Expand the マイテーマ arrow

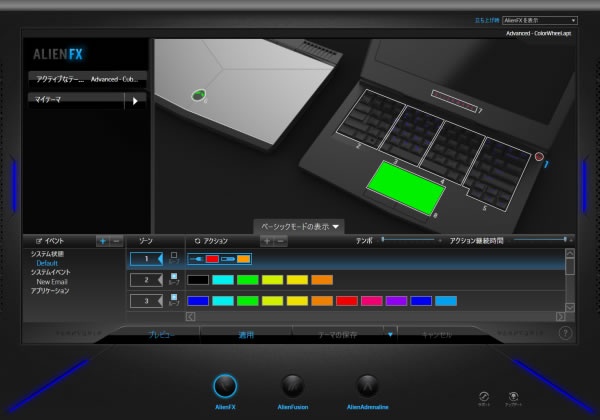click(135, 100)
